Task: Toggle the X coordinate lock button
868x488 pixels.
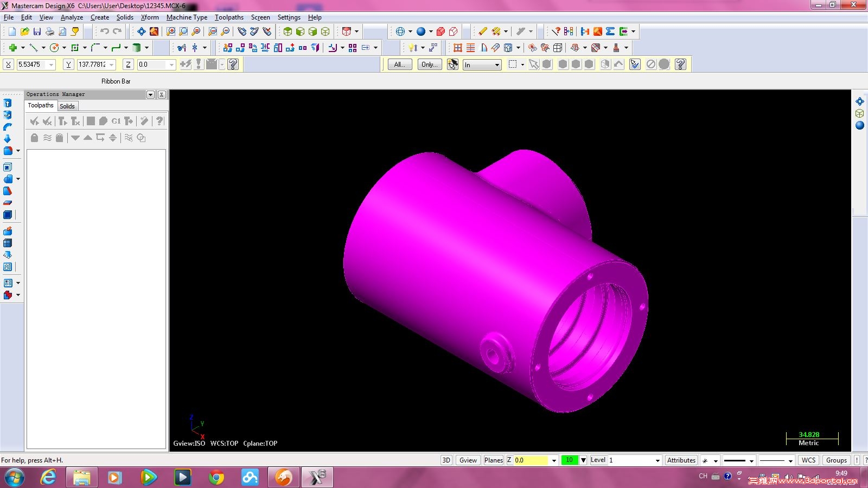Action: click(x=8, y=65)
